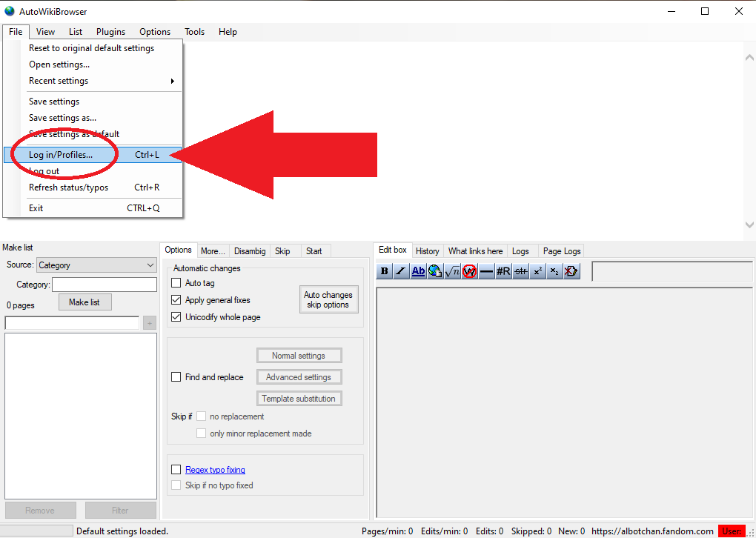756x538 pixels.
Task: Insert math formula square root icon
Action: tap(452, 271)
